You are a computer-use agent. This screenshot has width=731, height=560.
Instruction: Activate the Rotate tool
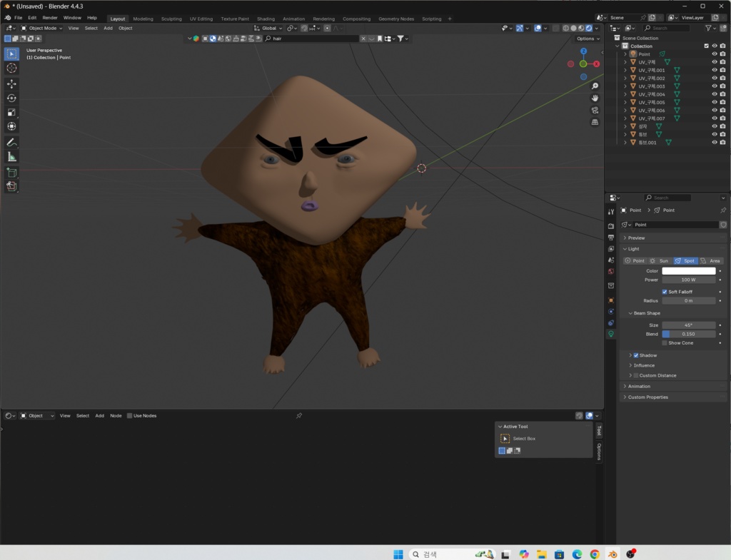click(11, 98)
